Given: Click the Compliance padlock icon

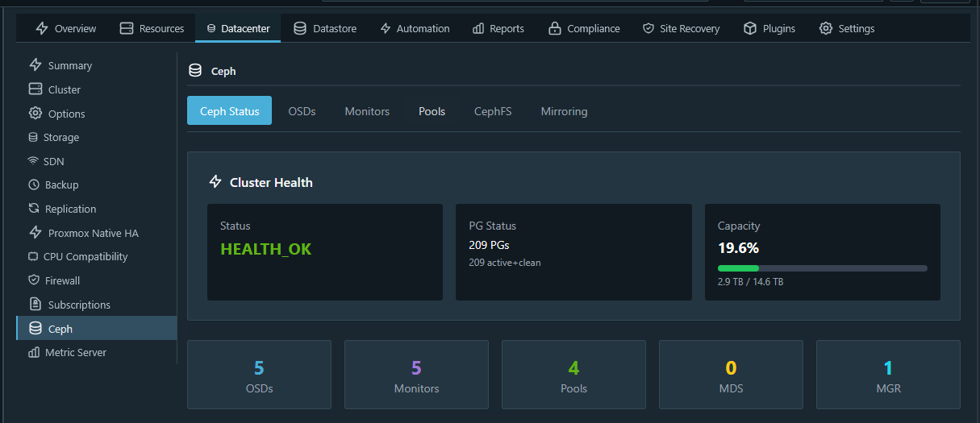Looking at the screenshot, I should pyautogui.click(x=554, y=28).
